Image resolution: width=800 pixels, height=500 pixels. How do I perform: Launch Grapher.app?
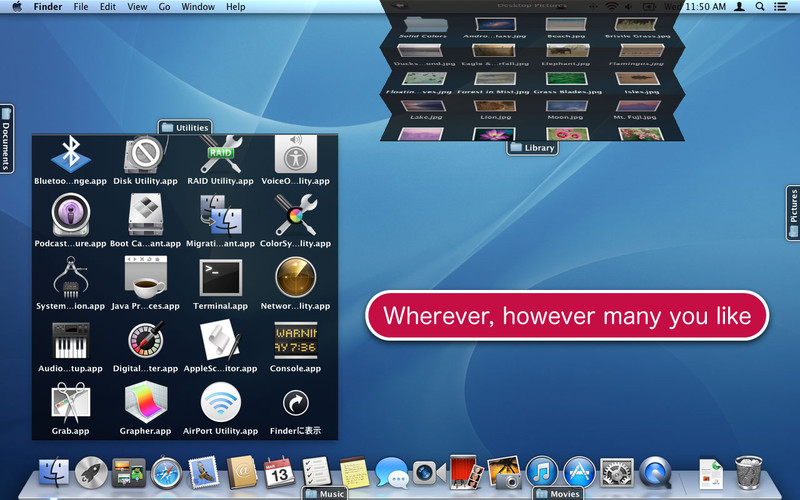145,403
